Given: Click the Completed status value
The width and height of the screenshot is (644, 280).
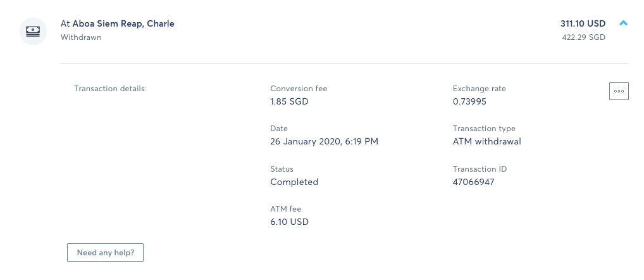Looking at the screenshot, I should (x=294, y=182).
